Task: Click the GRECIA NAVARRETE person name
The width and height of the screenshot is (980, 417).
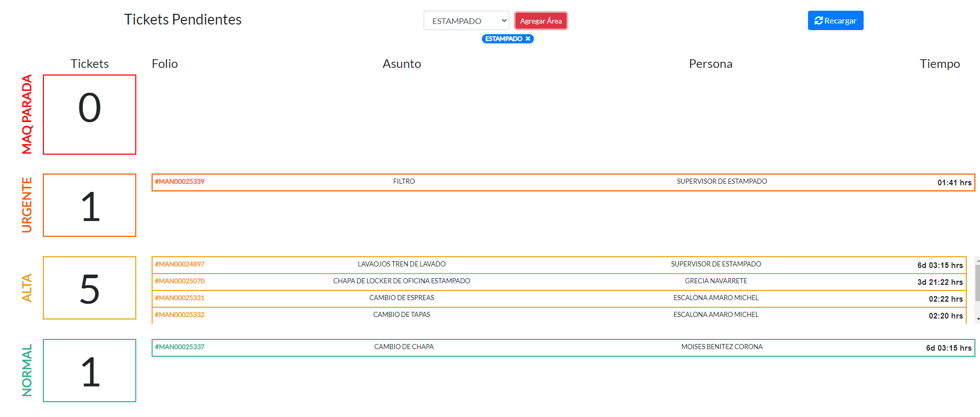Action: [716, 281]
